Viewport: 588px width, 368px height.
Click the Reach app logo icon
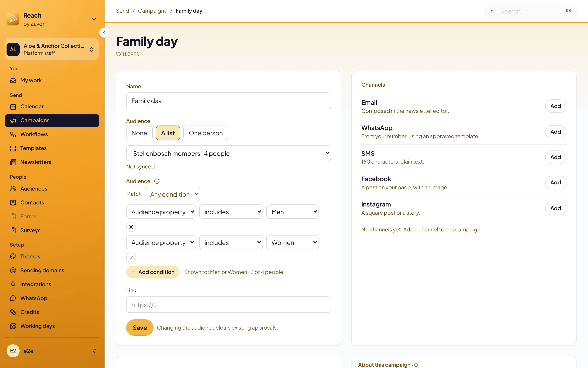pos(13,19)
